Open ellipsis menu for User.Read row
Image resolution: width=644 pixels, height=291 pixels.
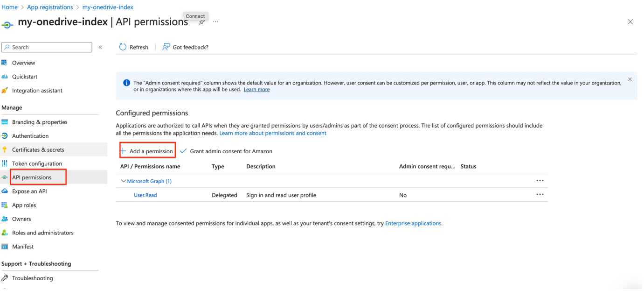pos(540,195)
